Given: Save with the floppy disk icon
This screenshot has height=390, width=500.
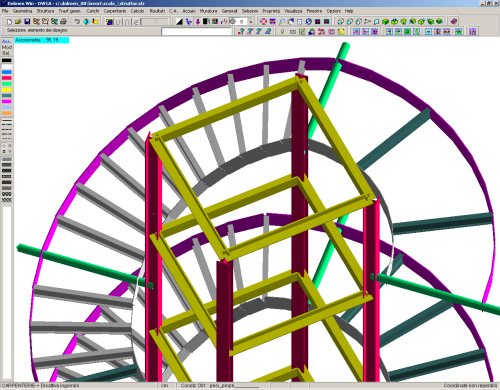Looking at the screenshot, I should tap(27, 22).
